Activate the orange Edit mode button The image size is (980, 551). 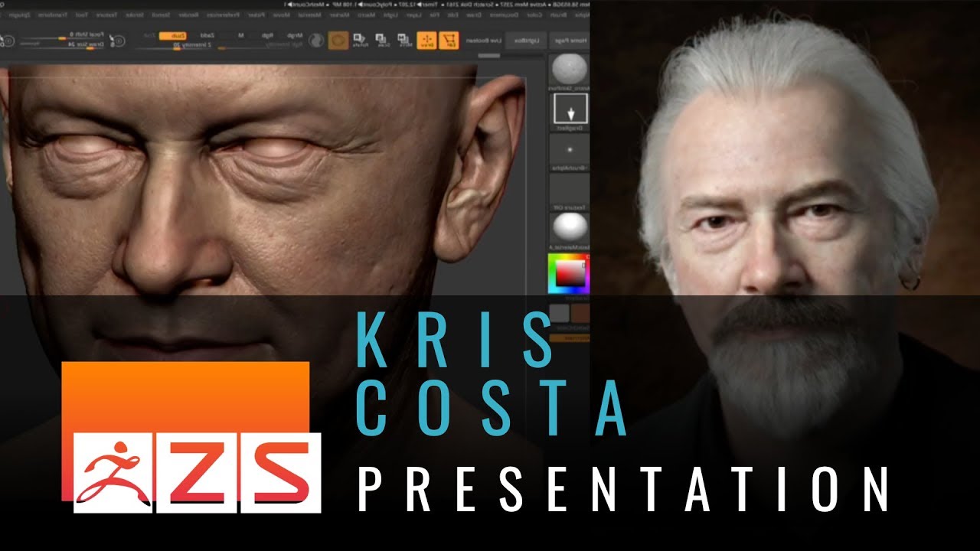click(449, 41)
